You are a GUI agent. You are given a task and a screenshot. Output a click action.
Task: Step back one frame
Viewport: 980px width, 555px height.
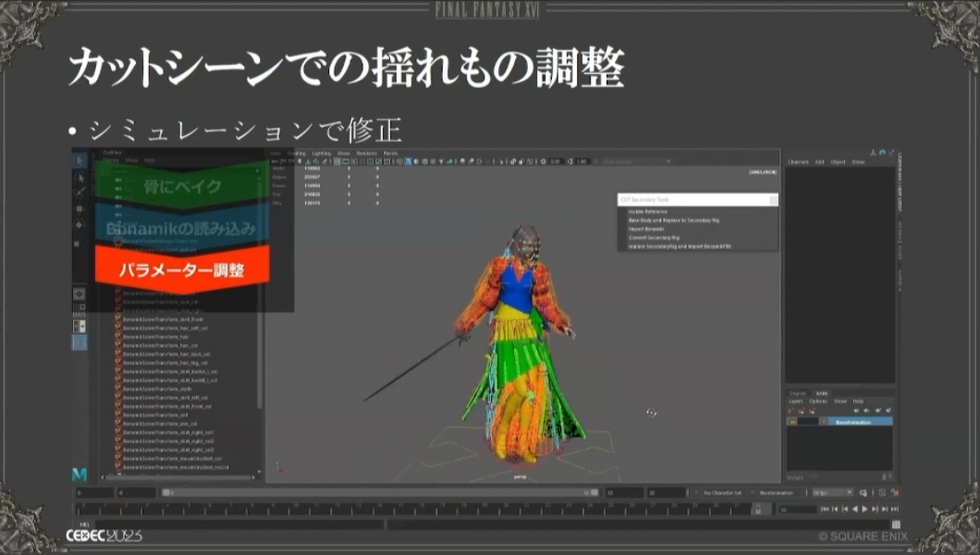coord(834,510)
